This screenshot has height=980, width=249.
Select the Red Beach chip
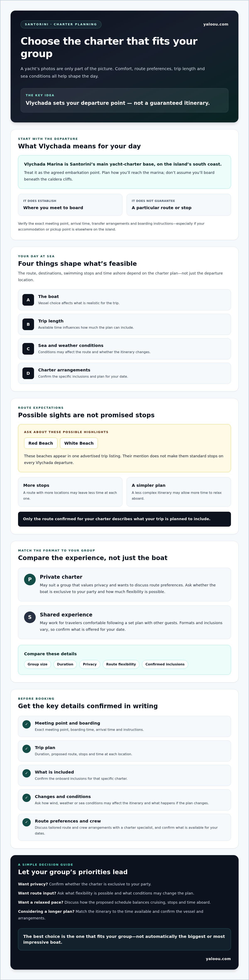(x=41, y=443)
